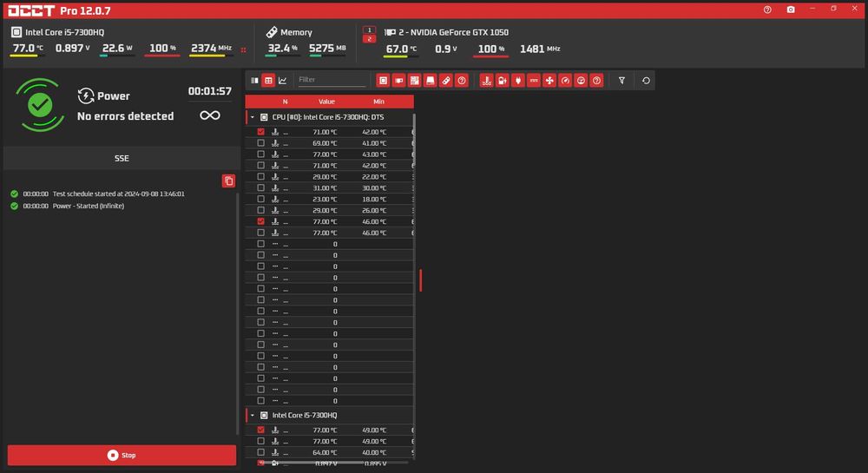Open the help icon in the title bar
Image resolution: width=868 pixels, height=473 pixels.
point(767,10)
